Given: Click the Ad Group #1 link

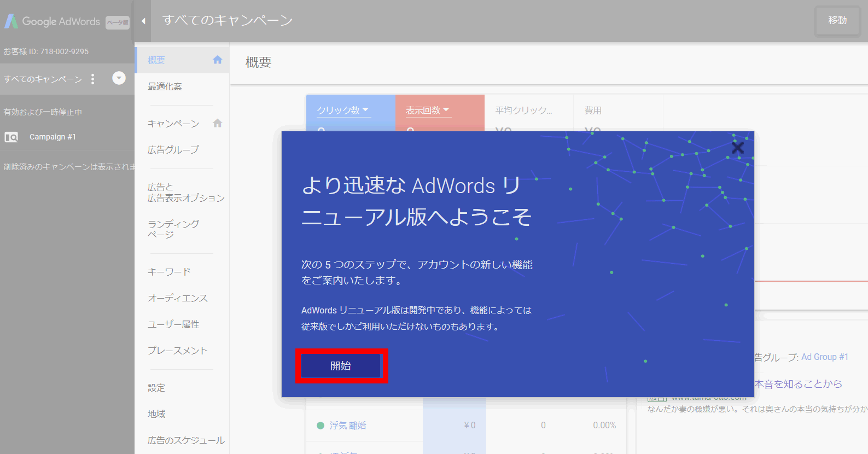Looking at the screenshot, I should 825,357.
